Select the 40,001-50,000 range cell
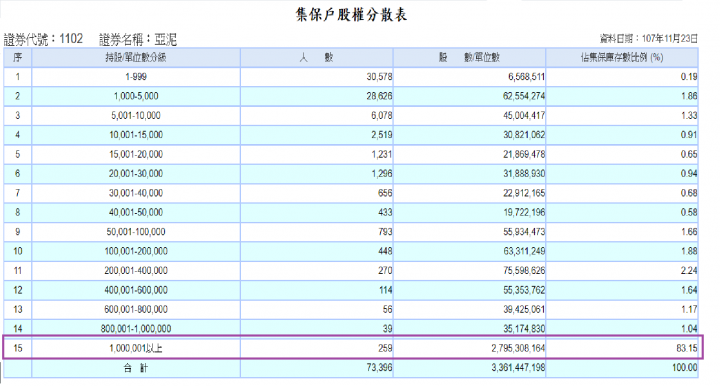 point(136,213)
